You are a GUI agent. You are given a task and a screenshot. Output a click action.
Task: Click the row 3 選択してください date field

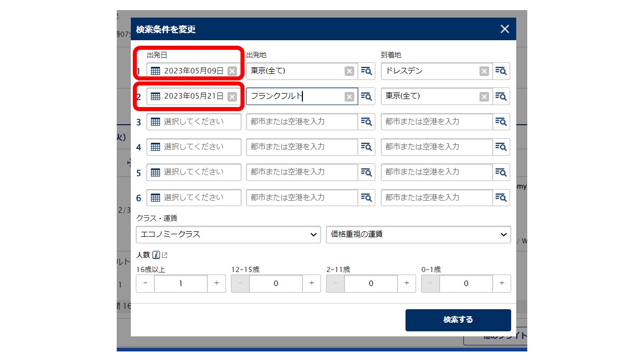point(194,122)
